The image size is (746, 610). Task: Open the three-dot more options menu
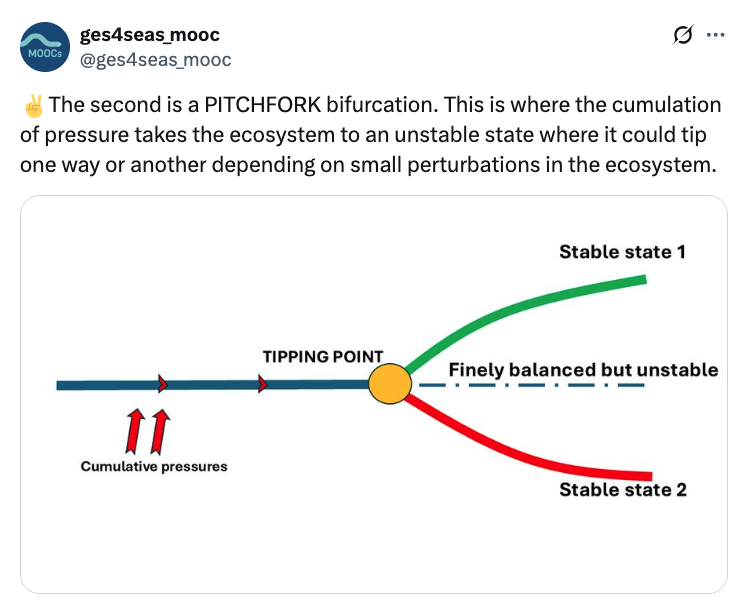715,35
